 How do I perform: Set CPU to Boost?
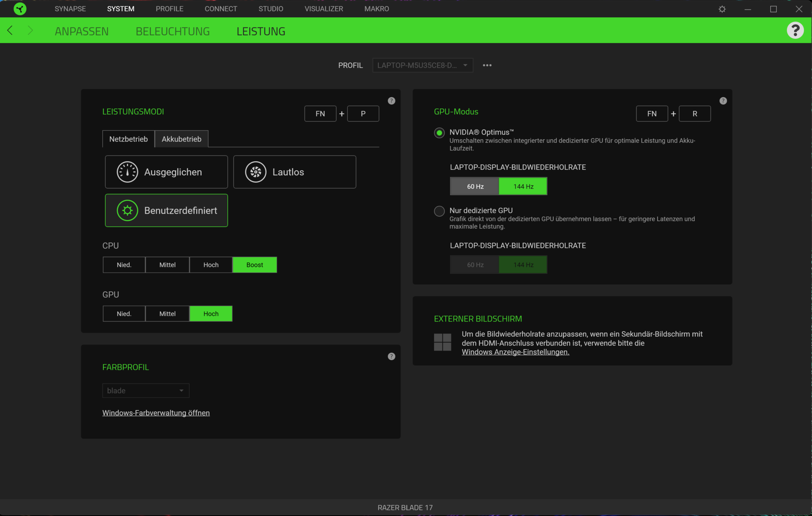254,265
